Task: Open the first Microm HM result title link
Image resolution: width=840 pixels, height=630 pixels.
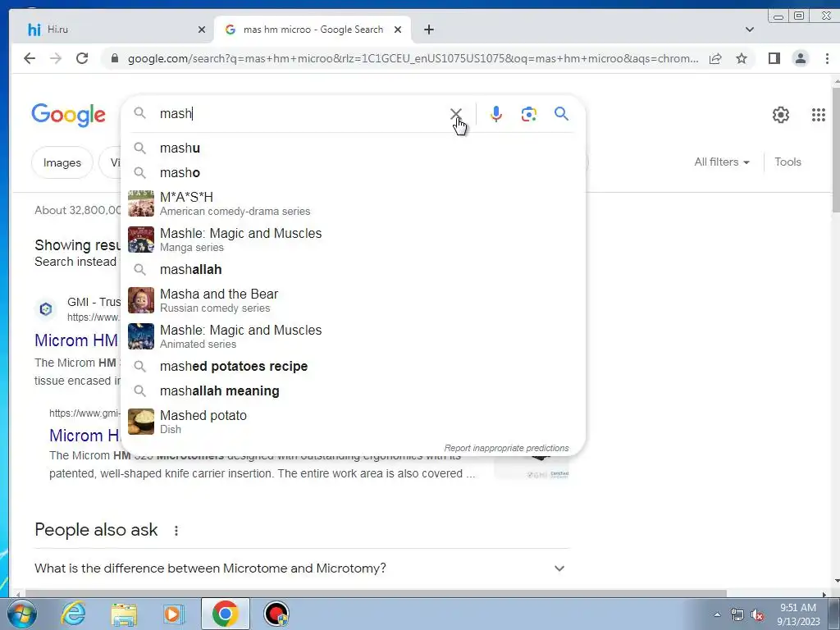Action: (76, 340)
